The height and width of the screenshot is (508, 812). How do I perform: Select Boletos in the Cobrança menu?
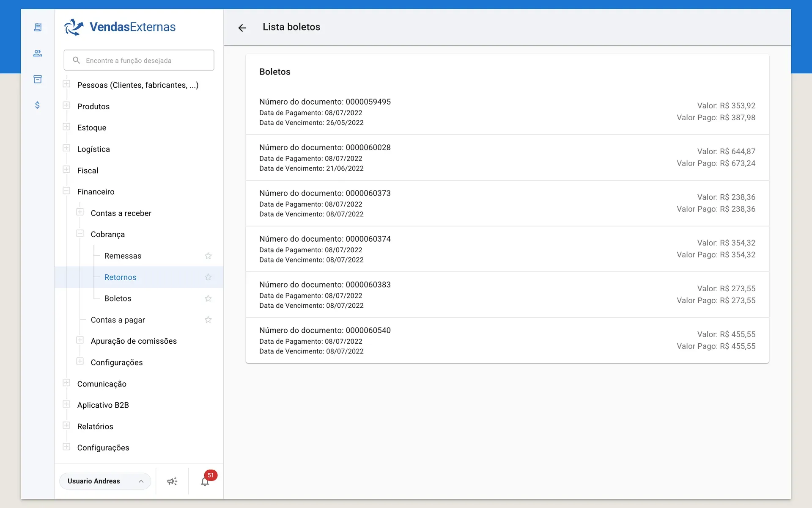pos(118,298)
